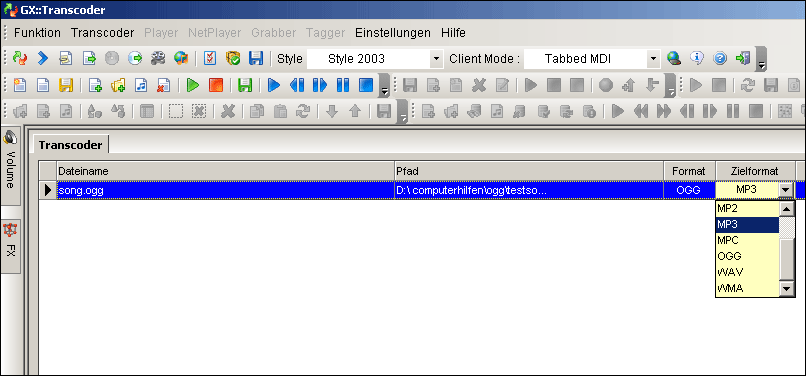Open the blue question mark help icon
Screen dimensions: 806x376
click(x=720, y=59)
